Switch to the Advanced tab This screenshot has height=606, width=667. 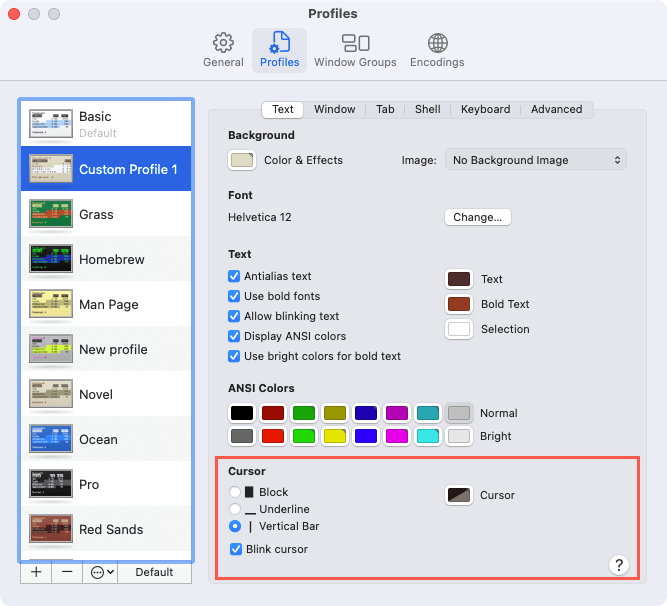click(x=556, y=109)
